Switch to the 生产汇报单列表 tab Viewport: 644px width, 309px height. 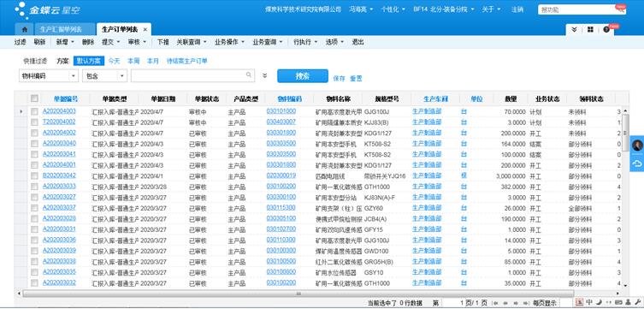click(64, 30)
